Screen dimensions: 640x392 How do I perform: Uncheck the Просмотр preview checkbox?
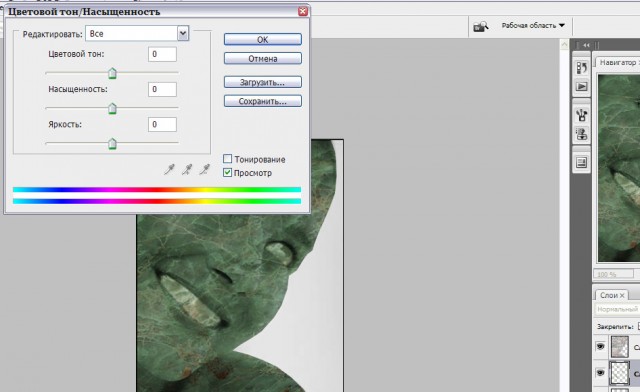pos(228,172)
